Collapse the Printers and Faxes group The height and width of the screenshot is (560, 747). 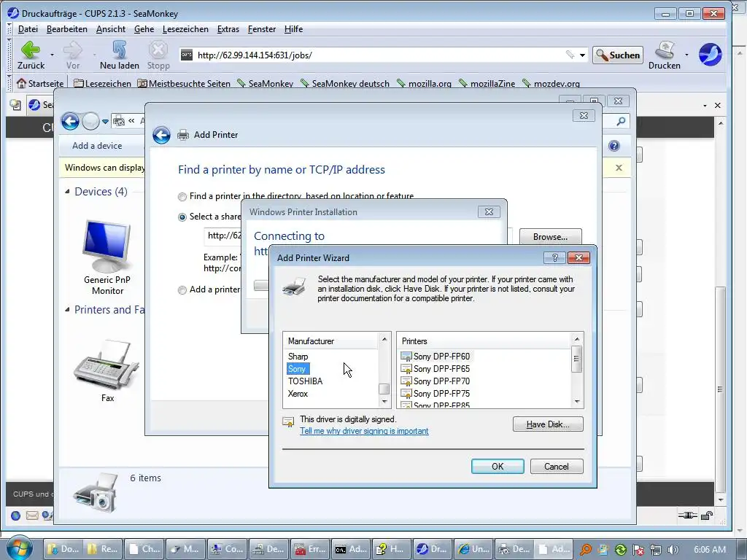pyautogui.click(x=67, y=309)
